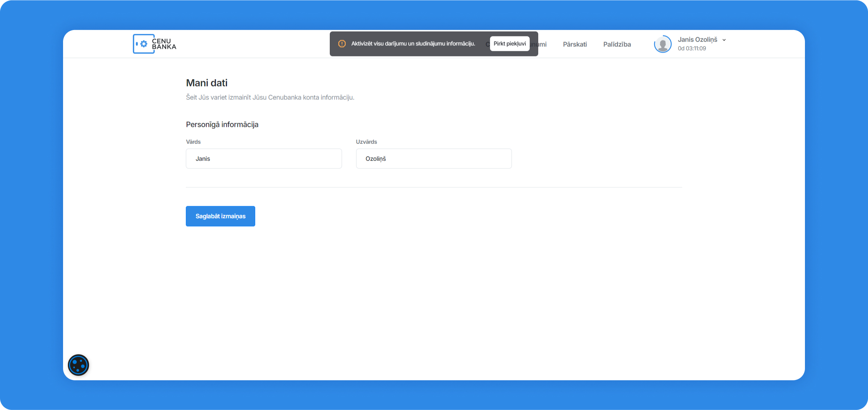Focus the Uzvārds input field

(434, 159)
